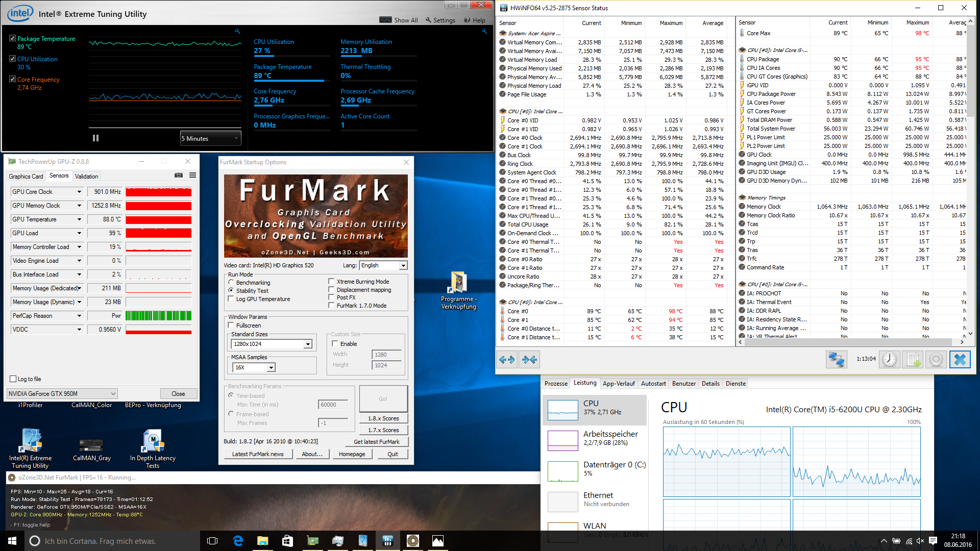
Task: Click the 1.8.x Scores button
Action: point(383,418)
